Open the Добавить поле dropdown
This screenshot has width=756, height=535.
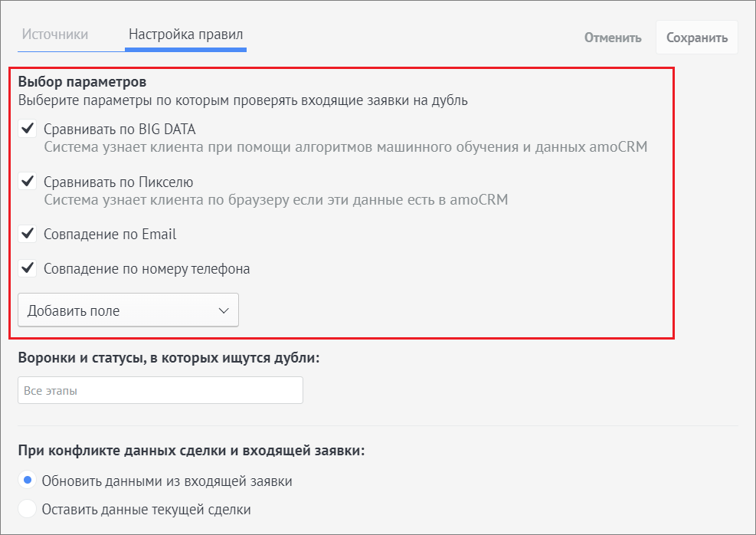pyautogui.click(x=128, y=310)
